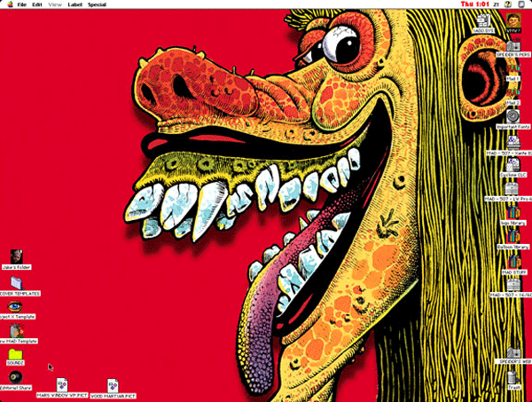This screenshot has width=532, height=402.
Task: Click the Important Fonts label text
Action: pyautogui.click(x=513, y=127)
